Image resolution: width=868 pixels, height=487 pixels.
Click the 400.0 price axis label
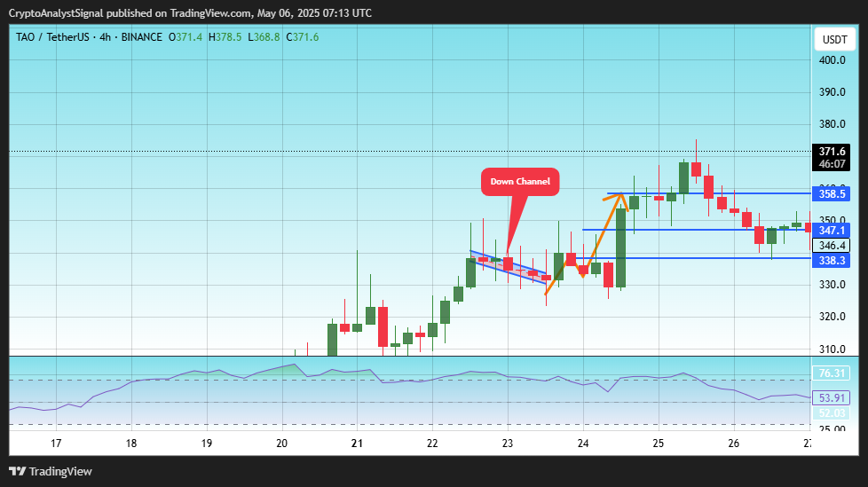pos(832,60)
